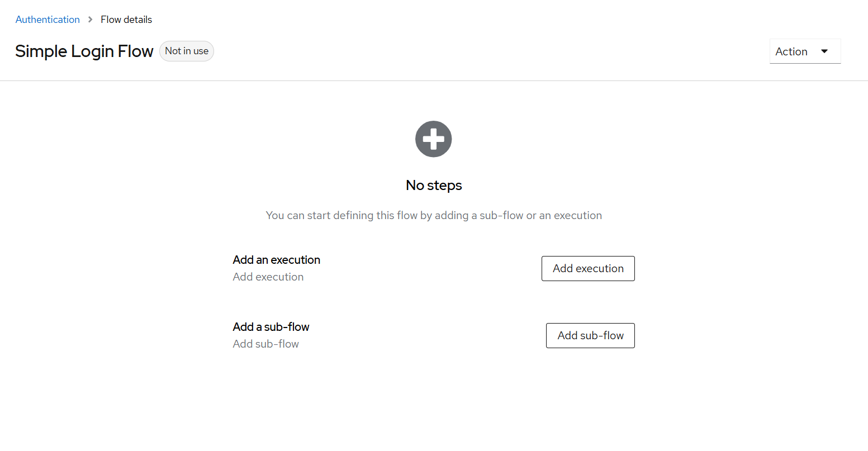Click the Add a sub-flow heading
The image size is (868, 451).
pos(271,326)
